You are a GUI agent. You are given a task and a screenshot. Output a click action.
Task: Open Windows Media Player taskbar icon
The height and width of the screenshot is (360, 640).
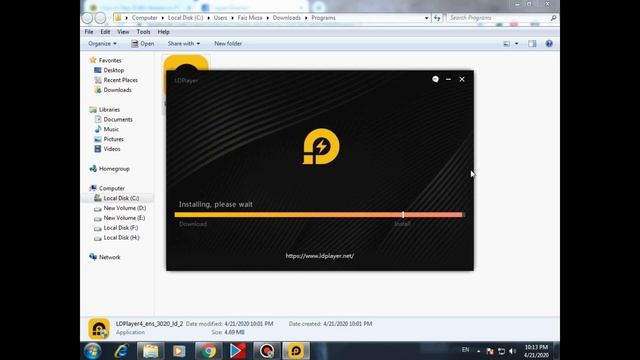179,351
